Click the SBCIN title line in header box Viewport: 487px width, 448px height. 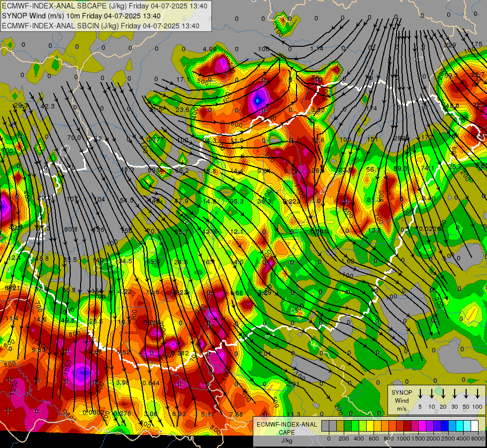100,26
